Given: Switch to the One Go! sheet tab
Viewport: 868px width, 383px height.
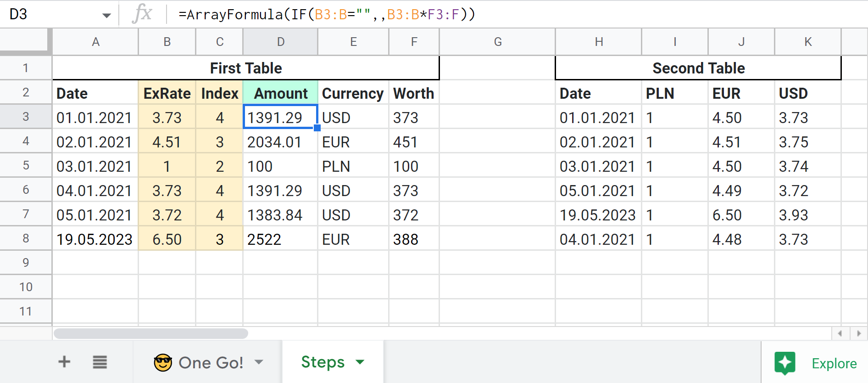Looking at the screenshot, I should click(x=208, y=362).
